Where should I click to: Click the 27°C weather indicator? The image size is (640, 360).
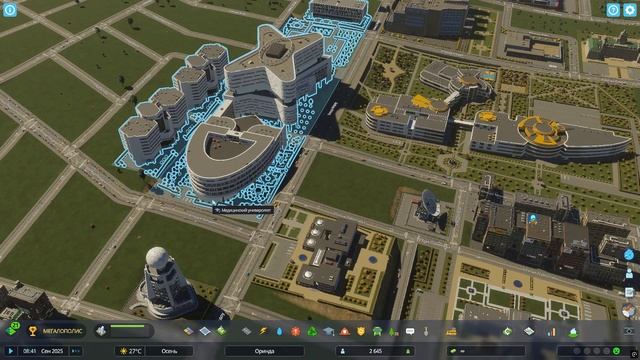pyautogui.click(x=131, y=351)
